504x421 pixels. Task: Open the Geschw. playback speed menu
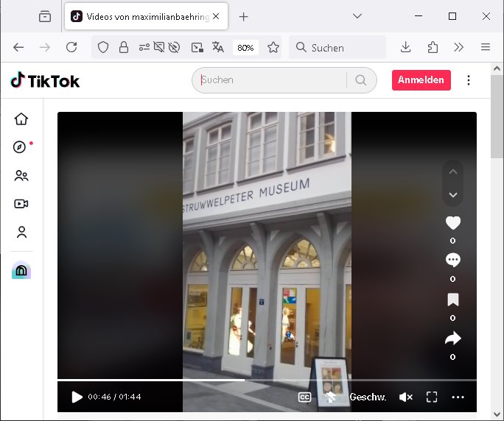(368, 397)
